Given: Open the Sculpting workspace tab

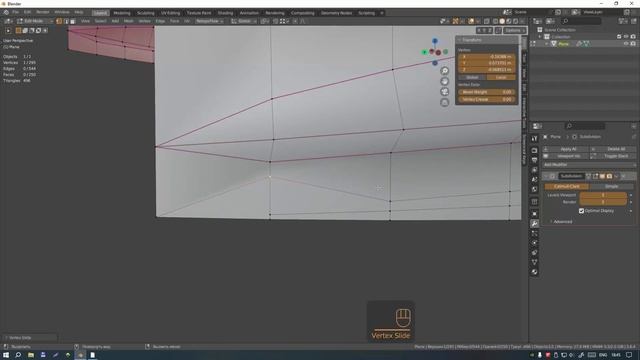Looking at the screenshot, I should click(x=145, y=13).
